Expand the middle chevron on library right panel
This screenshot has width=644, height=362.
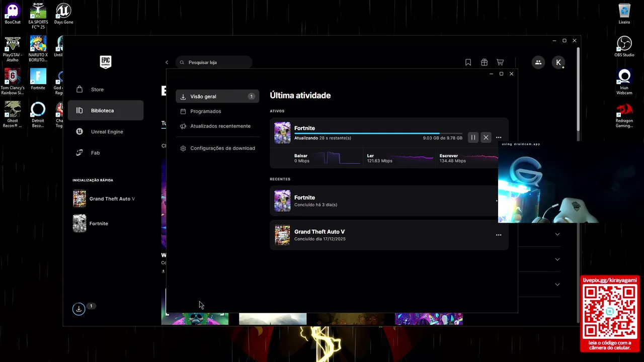[557, 259]
